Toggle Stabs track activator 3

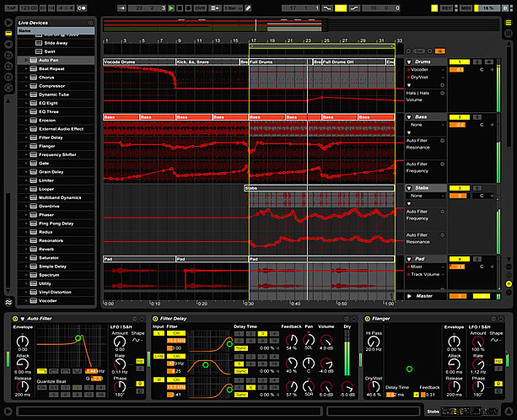(x=460, y=188)
